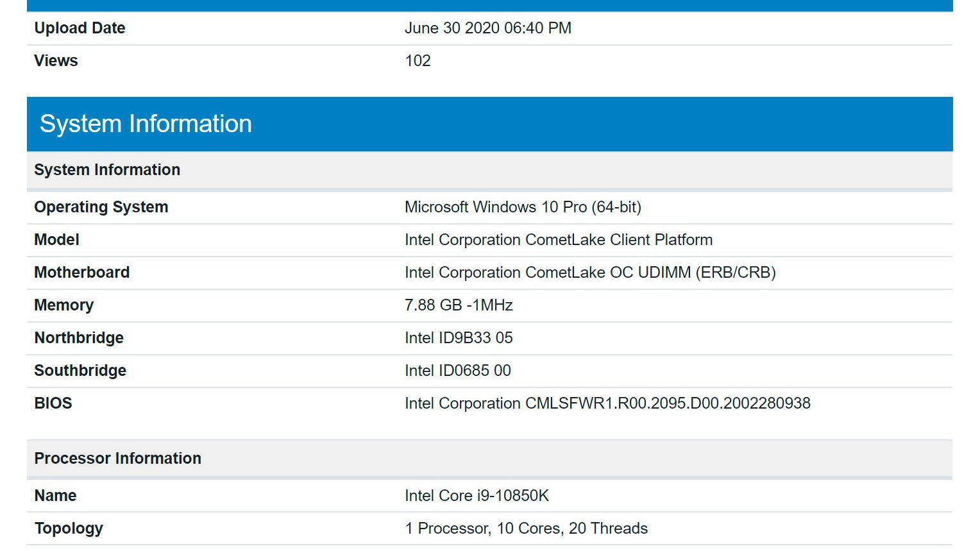Screen dimensions: 980x551
Task: Select the Intel Core i9-10850K value
Action: point(477,496)
